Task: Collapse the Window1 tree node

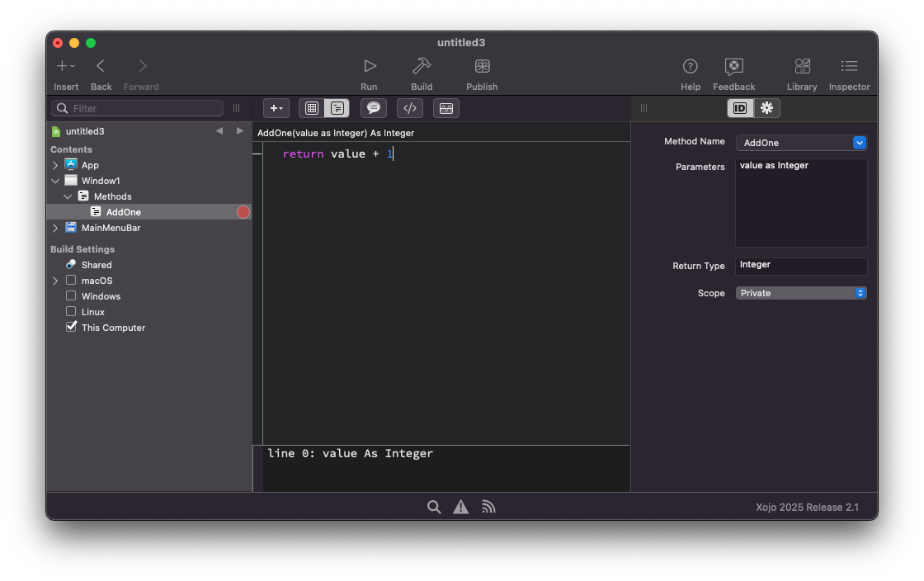Action: (55, 181)
